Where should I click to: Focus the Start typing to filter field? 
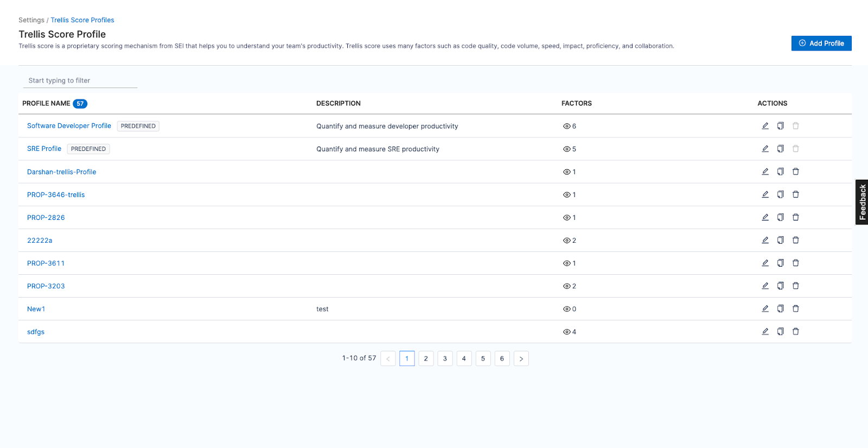(80, 80)
